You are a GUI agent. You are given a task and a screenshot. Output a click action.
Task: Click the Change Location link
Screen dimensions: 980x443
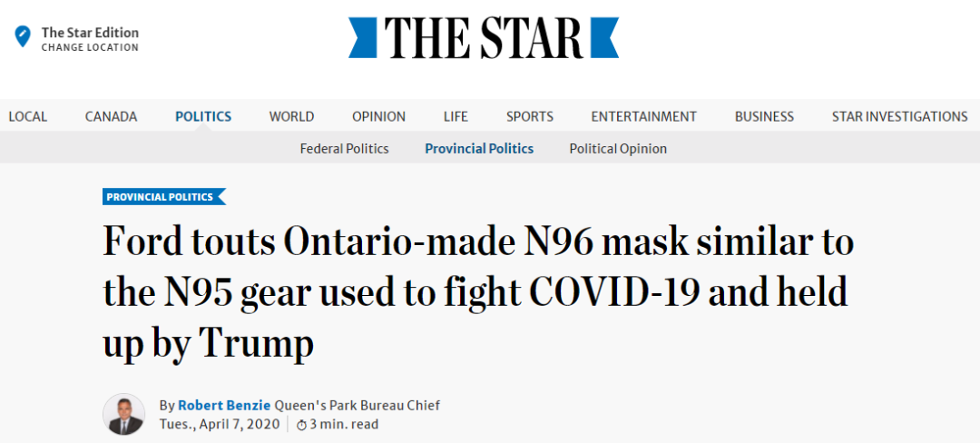tap(90, 47)
